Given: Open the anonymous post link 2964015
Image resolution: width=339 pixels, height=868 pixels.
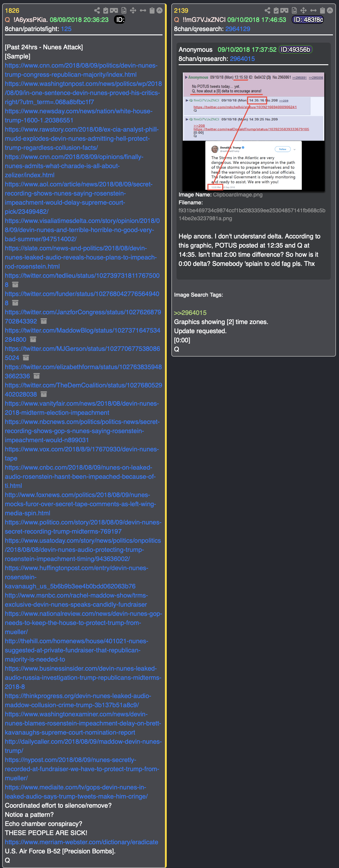Looking at the screenshot, I should [242, 59].
